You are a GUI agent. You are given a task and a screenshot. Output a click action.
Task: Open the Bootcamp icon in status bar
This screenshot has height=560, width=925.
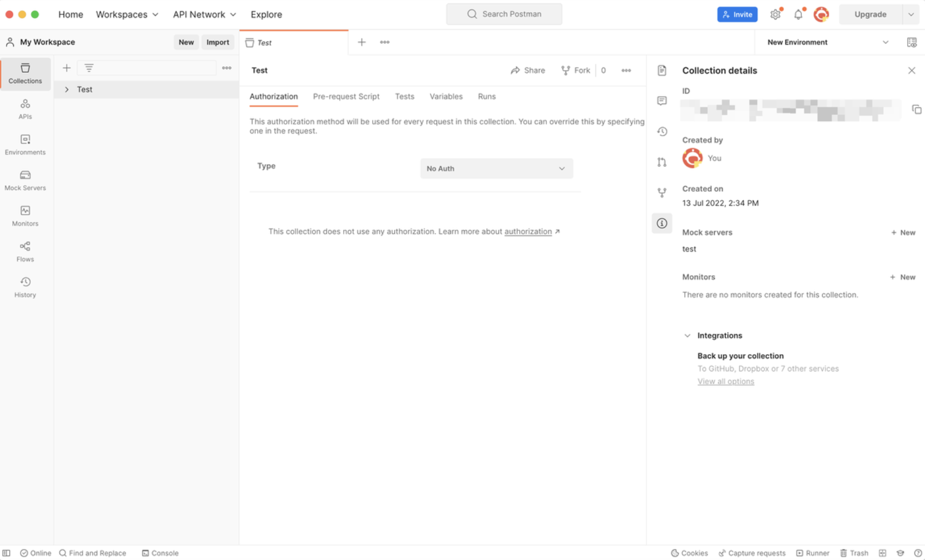[x=901, y=553]
